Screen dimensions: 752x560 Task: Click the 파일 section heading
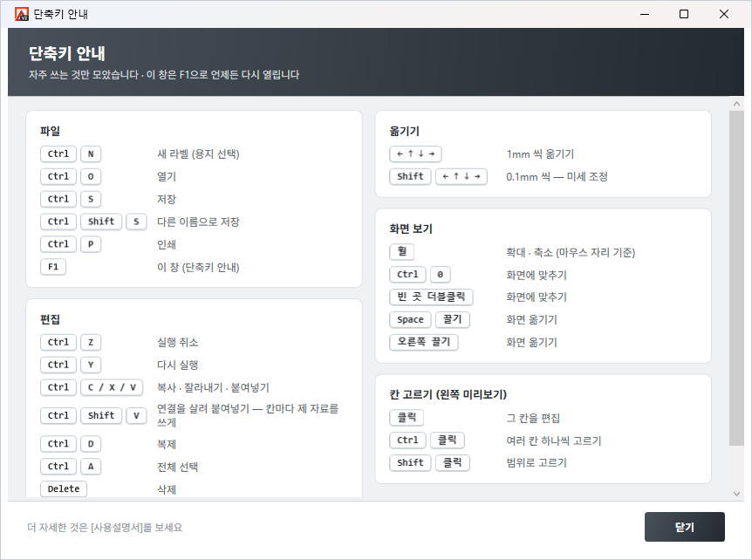[50, 131]
